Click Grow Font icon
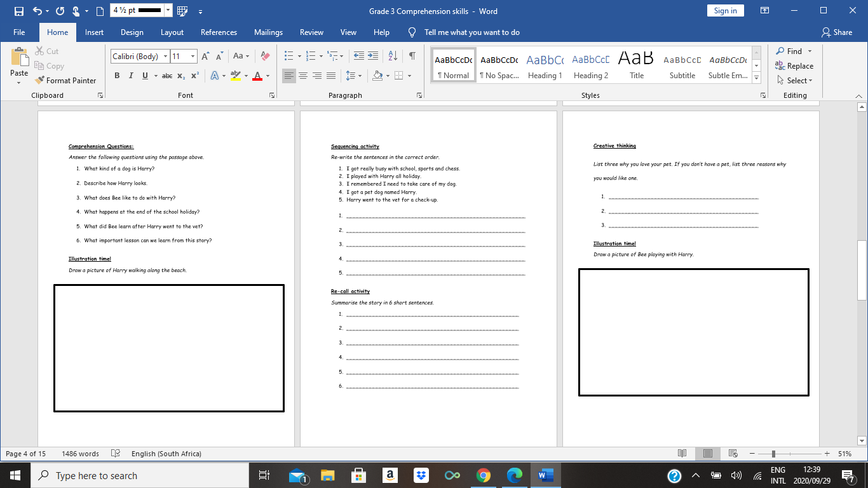The height and width of the screenshot is (488, 868). [205, 57]
